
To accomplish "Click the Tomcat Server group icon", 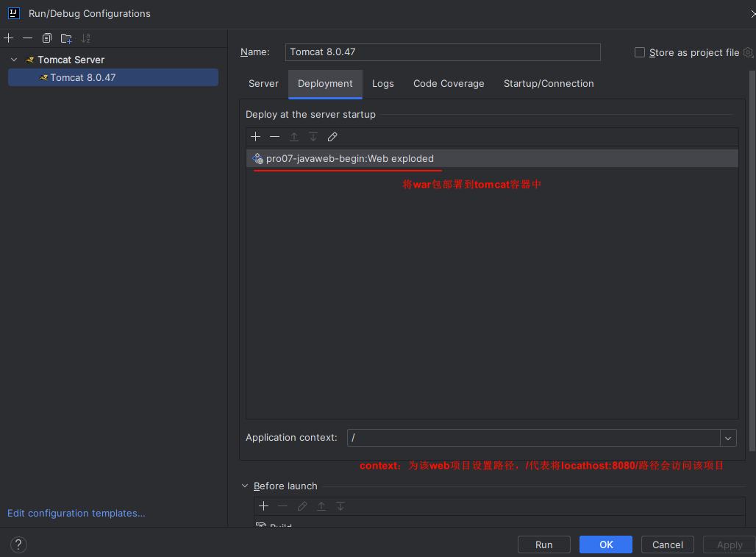I will point(30,60).
